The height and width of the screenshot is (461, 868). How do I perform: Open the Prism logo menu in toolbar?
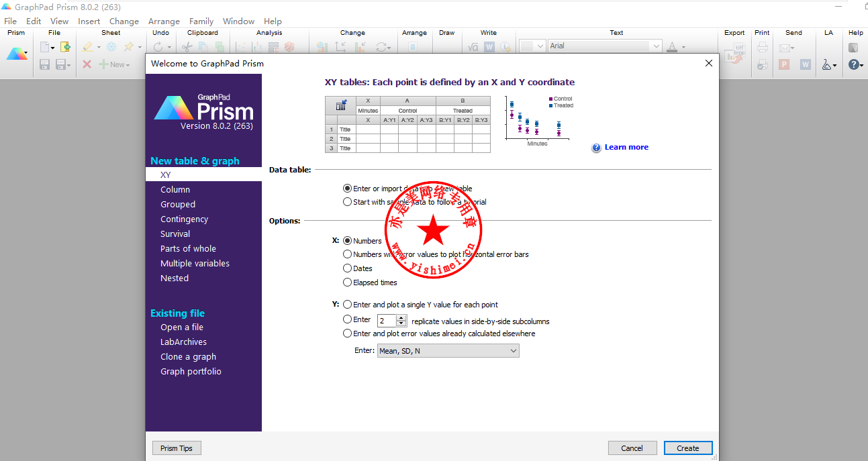pyautogui.click(x=17, y=54)
